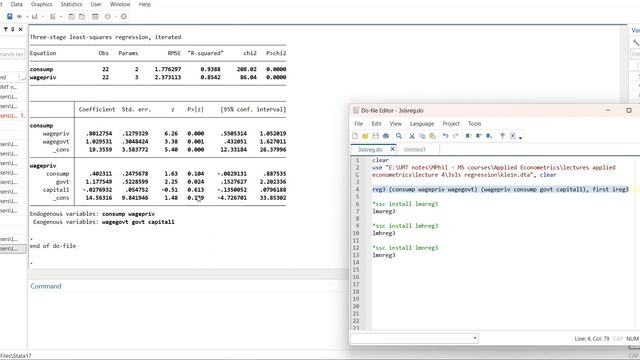Jump to next bookmark icon
The width and height of the screenshot is (640, 360).
tap(489, 136)
